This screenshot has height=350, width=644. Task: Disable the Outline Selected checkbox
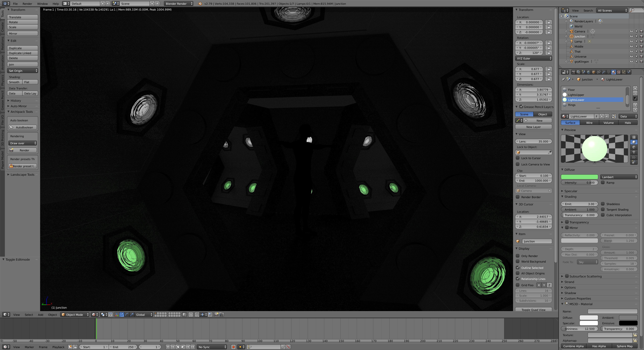tap(518, 268)
